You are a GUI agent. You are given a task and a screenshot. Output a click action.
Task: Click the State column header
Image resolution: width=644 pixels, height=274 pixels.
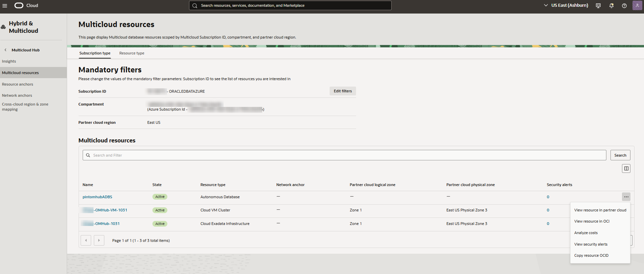[x=157, y=185]
